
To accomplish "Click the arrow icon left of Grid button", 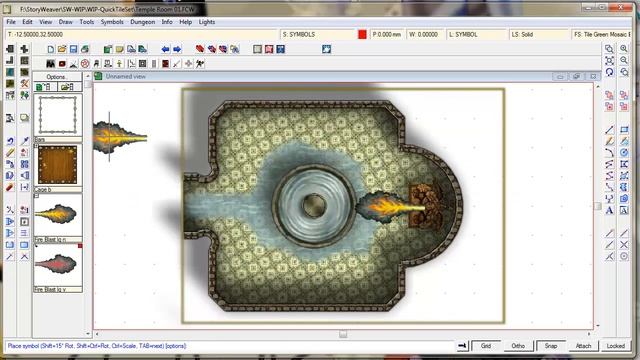I will [462, 346].
